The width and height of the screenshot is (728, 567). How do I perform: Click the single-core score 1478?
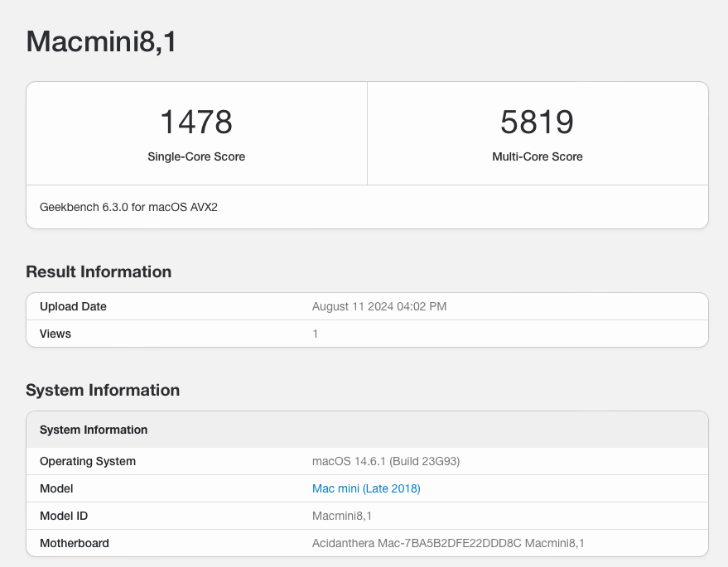(196, 122)
